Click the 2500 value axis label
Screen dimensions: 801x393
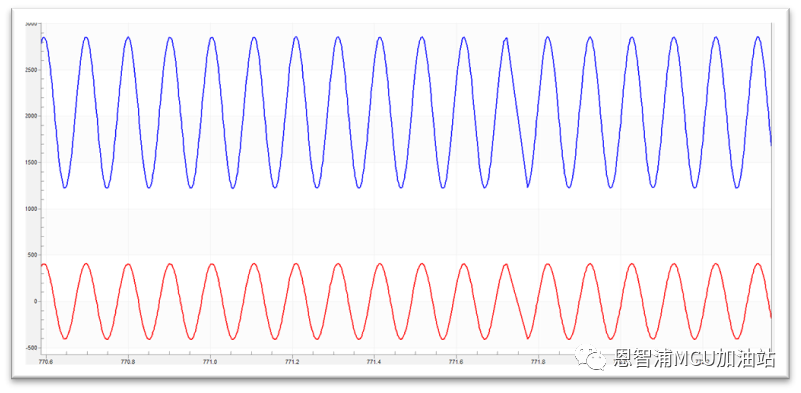tap(32, 70)
